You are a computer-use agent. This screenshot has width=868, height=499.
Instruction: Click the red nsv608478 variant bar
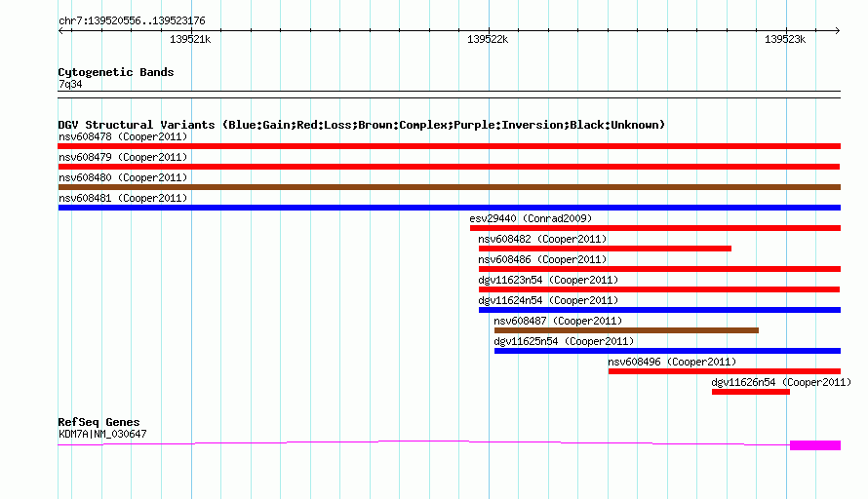(449, 146)
